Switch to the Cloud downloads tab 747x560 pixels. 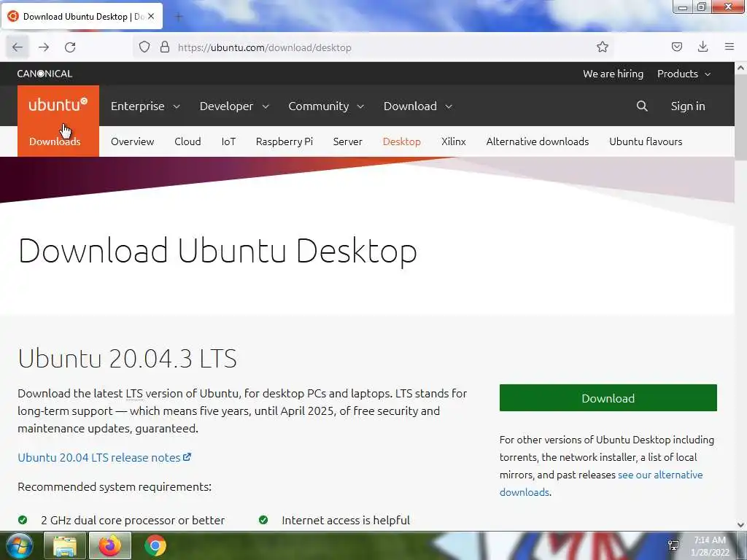point(187,141)
